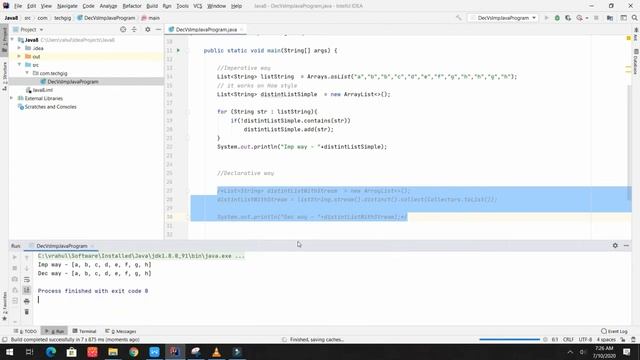Viewport: 640px width, 360px height.
Task: Open the Windows notification center
Action: 627,352
